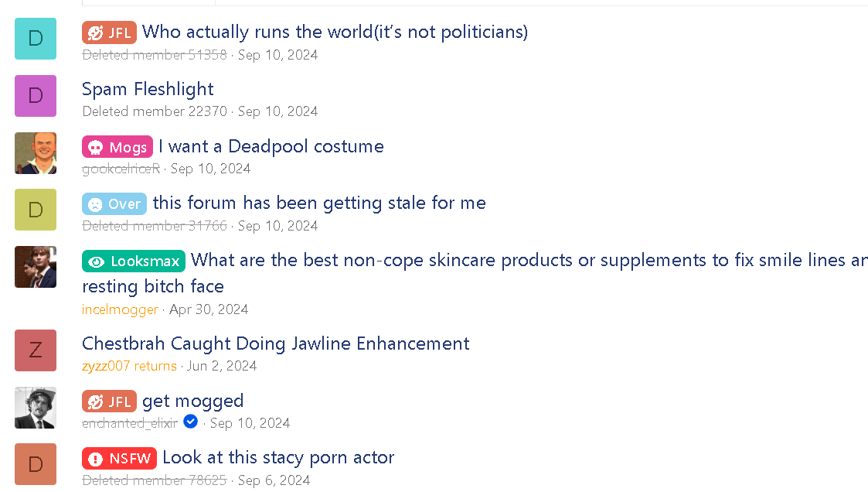Select the pink Mogs skull tag
The height and width of the screenshot is (492, 868).
(x=117, y=147)
